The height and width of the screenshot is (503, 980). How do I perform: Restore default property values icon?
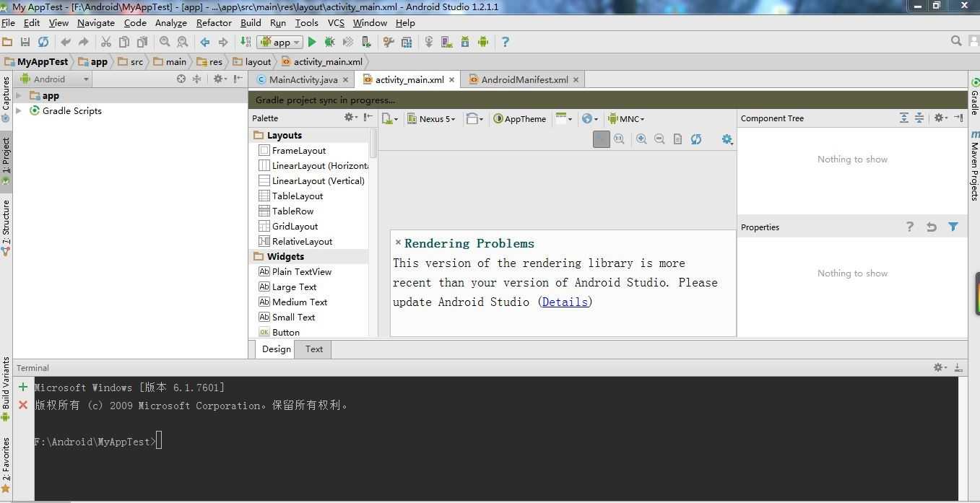932,227
